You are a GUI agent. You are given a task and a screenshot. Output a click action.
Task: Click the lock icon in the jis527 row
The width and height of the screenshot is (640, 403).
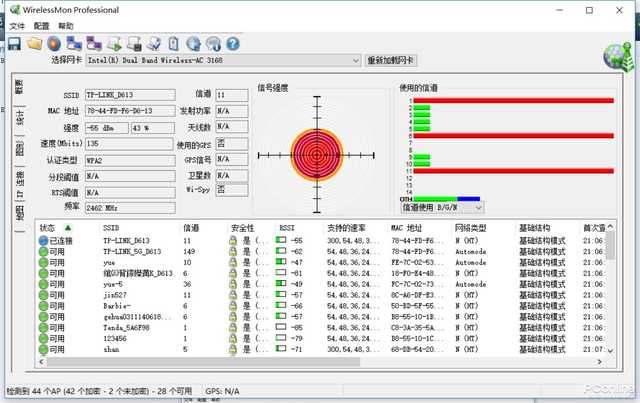[233, 295]
